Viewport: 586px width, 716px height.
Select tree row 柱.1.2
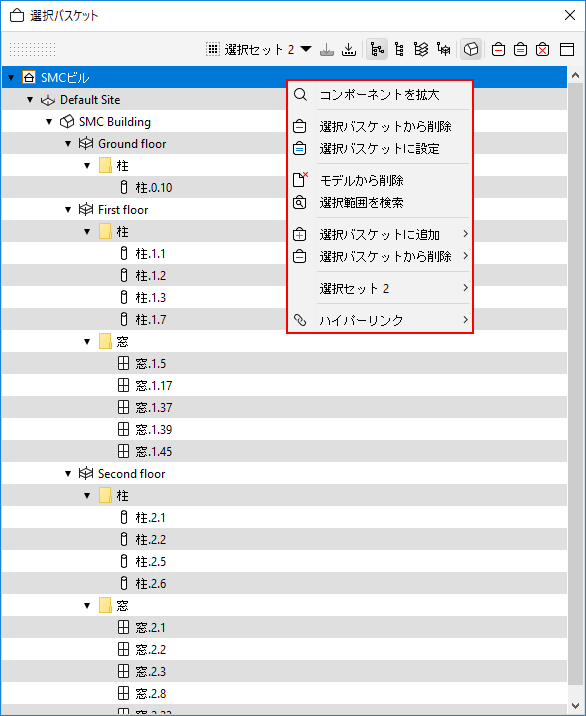point(284,275)
